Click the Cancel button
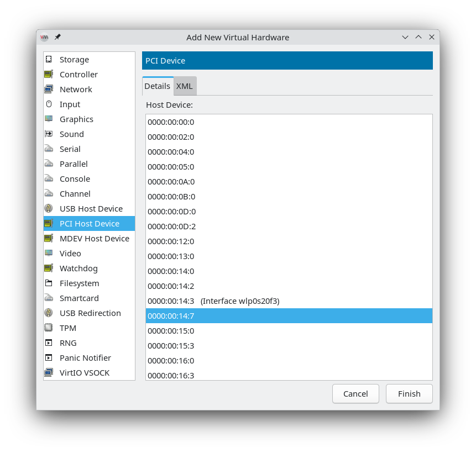 [x=355, y=394]
